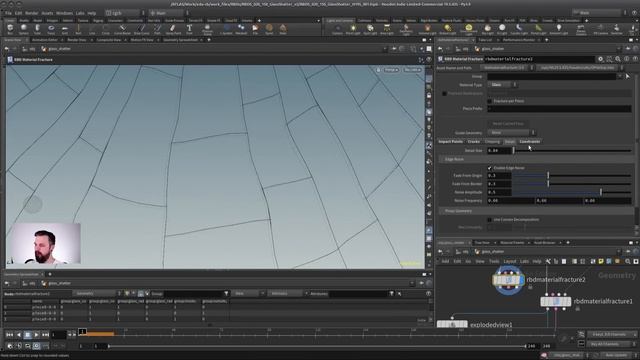Click the rbdmaterialfracture1 node in network

[556, 301]
